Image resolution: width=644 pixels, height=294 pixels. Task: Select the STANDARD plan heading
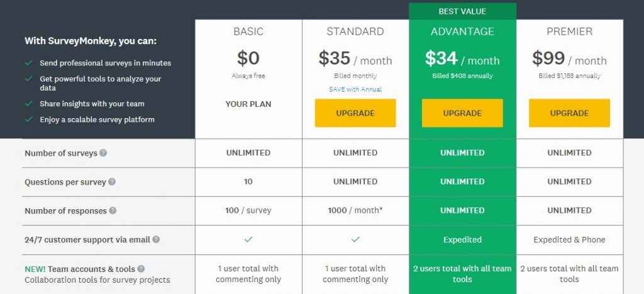point(355,31)
